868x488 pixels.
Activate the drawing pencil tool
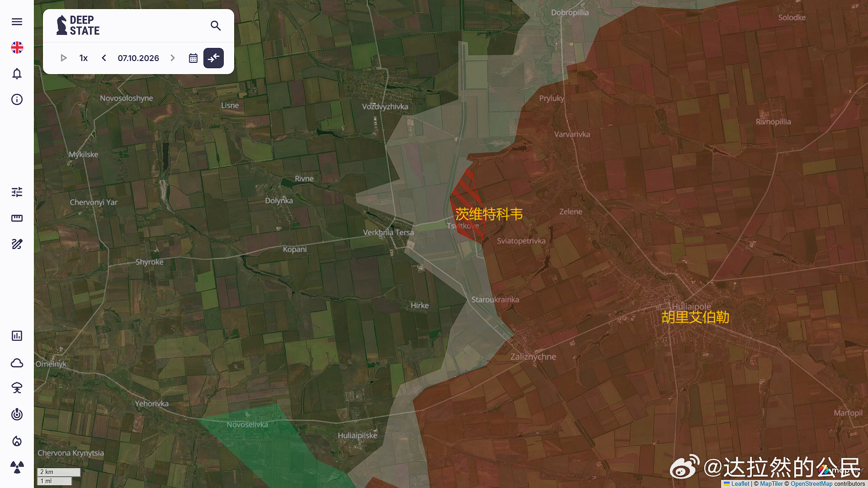click(17, 244)
